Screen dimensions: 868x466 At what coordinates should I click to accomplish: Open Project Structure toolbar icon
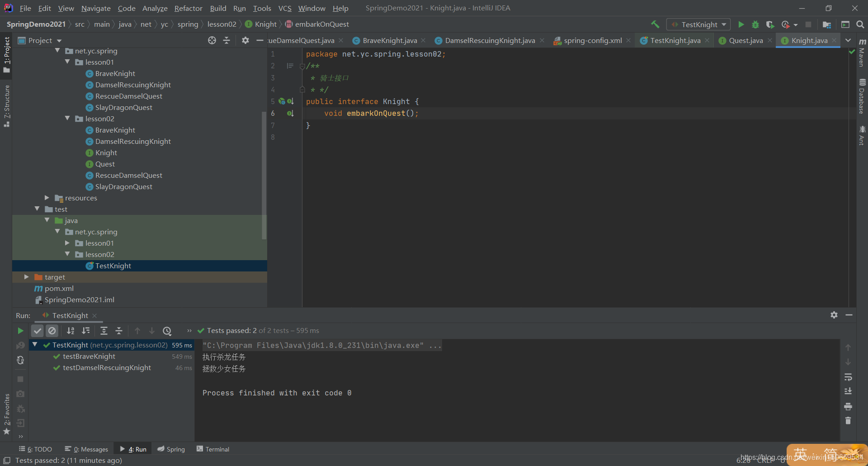click(827, 24)
